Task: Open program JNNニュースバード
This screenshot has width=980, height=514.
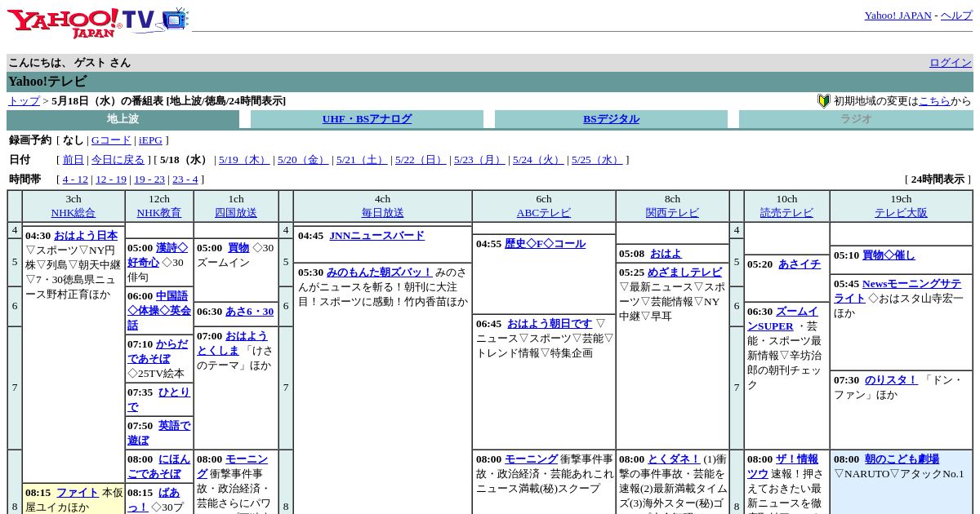Action: tap(376, 236)
